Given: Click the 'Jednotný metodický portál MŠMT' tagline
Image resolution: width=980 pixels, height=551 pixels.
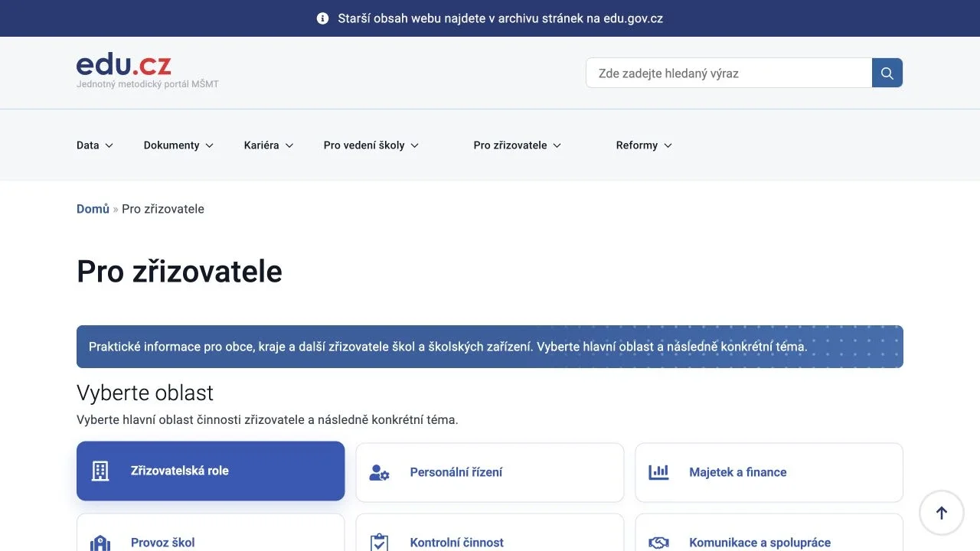Looking at the screenshot, I should [148, 84].
